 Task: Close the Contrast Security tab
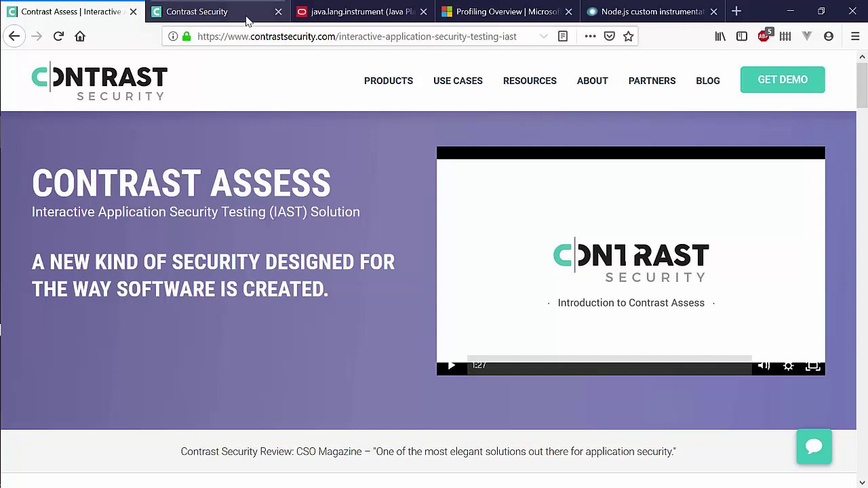pos(278,12)
